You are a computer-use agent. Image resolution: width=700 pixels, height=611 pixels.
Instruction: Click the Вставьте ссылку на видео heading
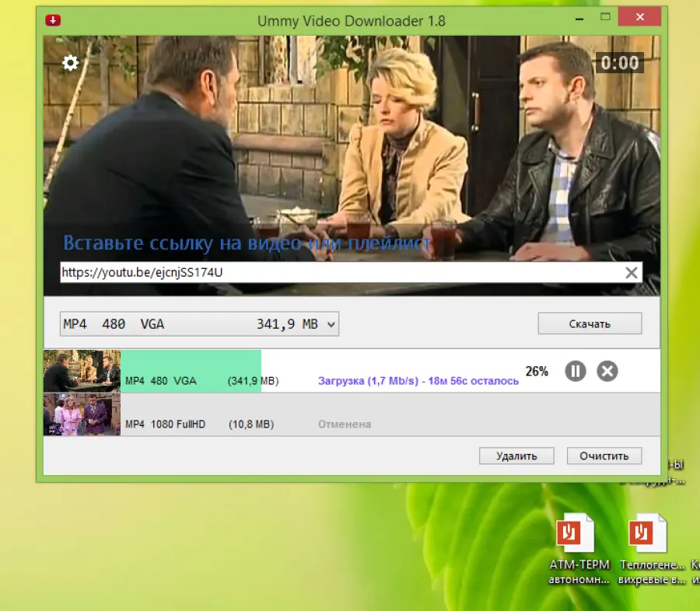(x=247, y=243)
